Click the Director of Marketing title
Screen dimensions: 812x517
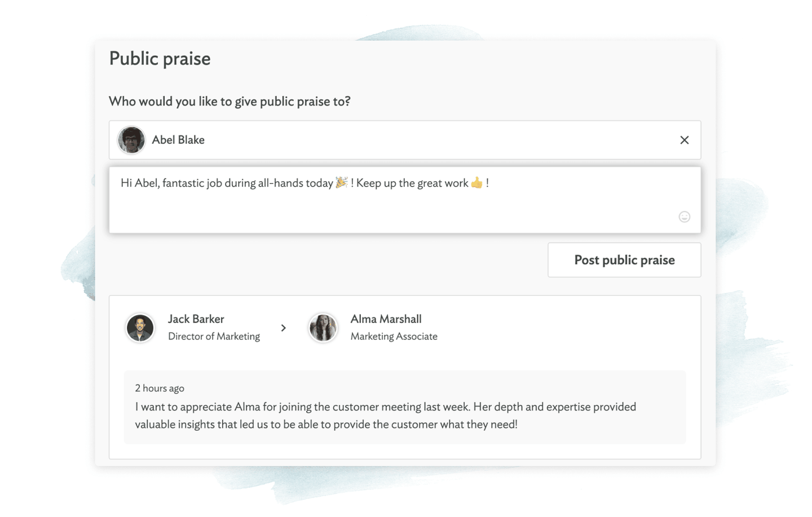pos(214,336)
